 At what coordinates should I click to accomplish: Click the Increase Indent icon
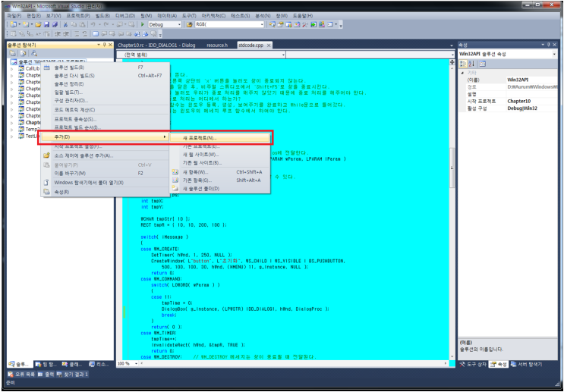(x=66, y=34)
